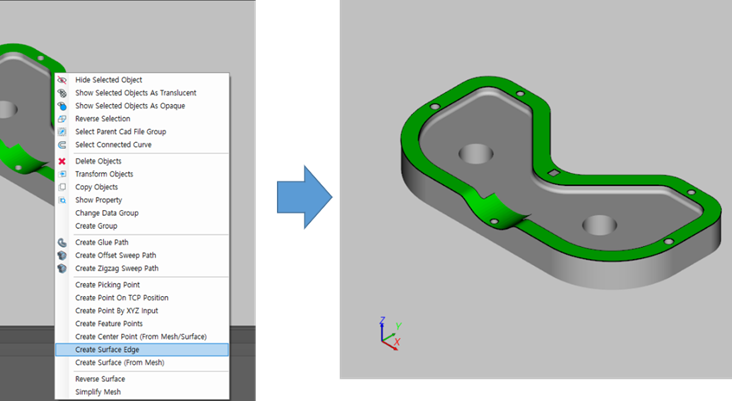
Task: Open Show Property from the menu
Action: [100, 200]
